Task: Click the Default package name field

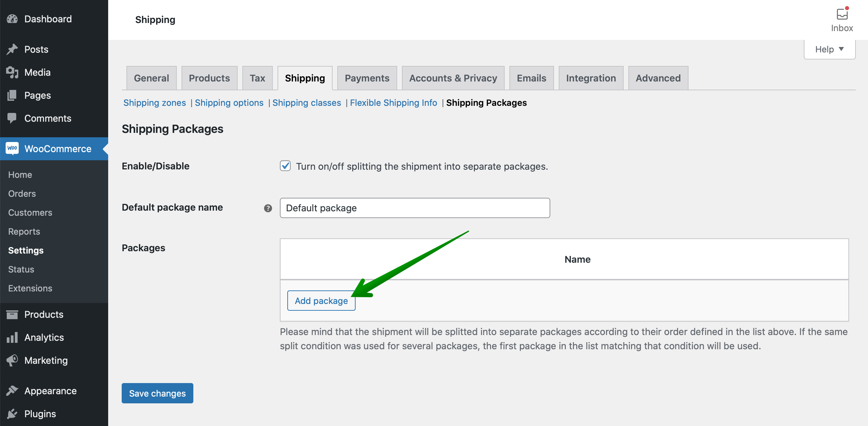Action: (x=415, y=208)
